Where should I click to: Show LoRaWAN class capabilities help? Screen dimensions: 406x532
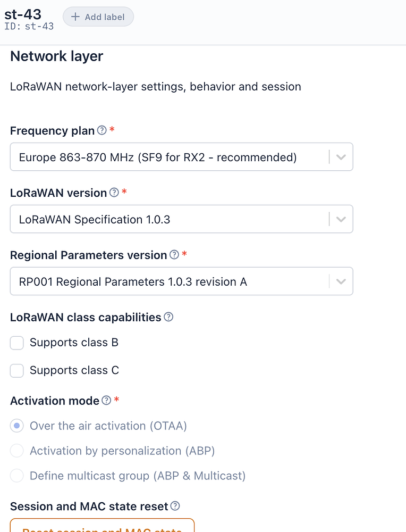point(168,317)
